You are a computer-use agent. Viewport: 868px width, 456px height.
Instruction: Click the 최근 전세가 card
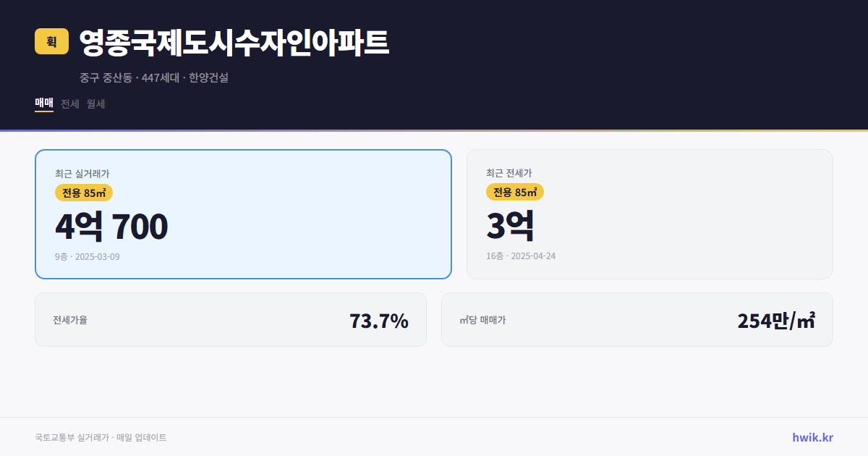650,214
